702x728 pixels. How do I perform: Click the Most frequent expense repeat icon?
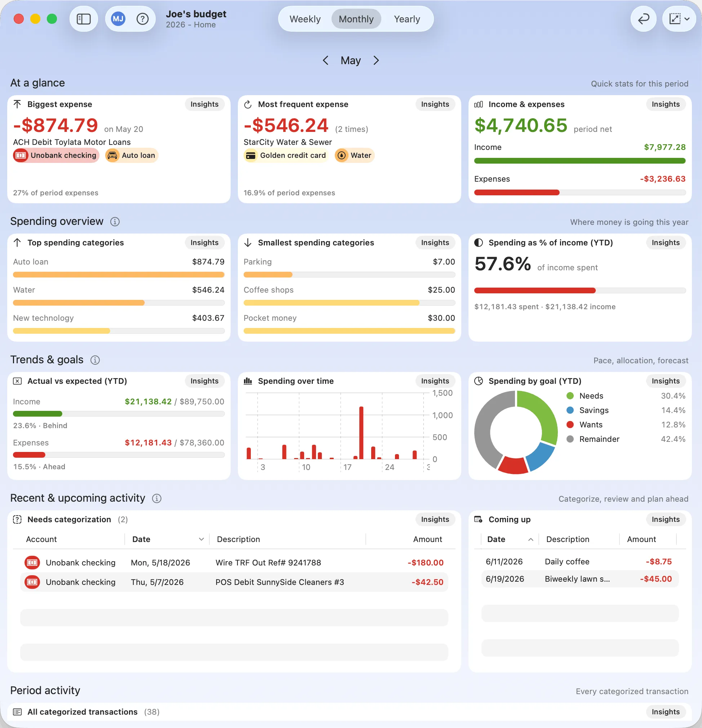coord(248,105)
